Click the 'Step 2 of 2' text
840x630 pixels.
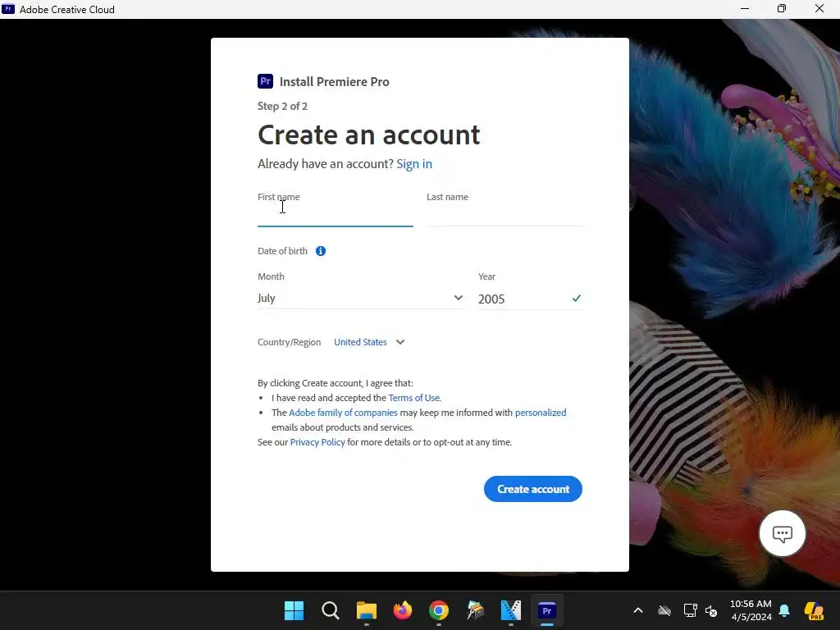tap(282, 106)
